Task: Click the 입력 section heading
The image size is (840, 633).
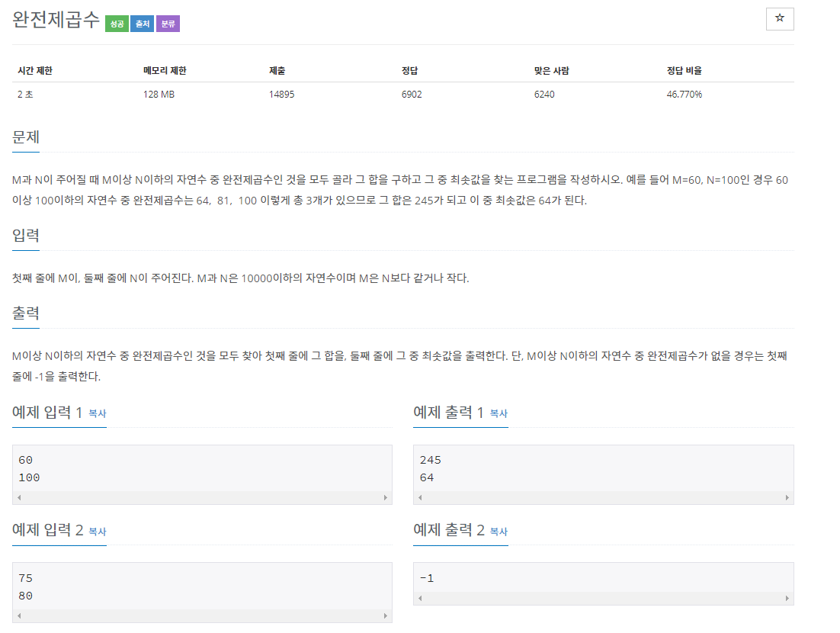Action: [x=26, y=236]
